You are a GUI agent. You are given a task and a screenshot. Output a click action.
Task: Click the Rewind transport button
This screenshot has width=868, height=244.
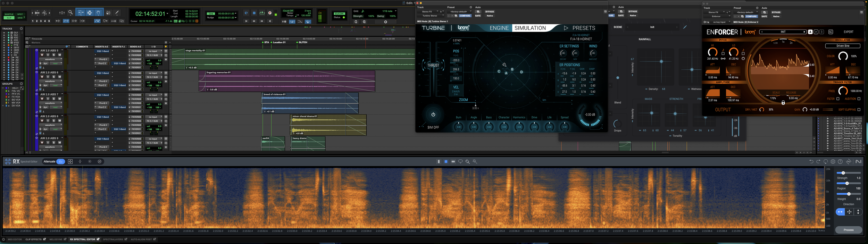pyautogui.click(x=254, y=21)
